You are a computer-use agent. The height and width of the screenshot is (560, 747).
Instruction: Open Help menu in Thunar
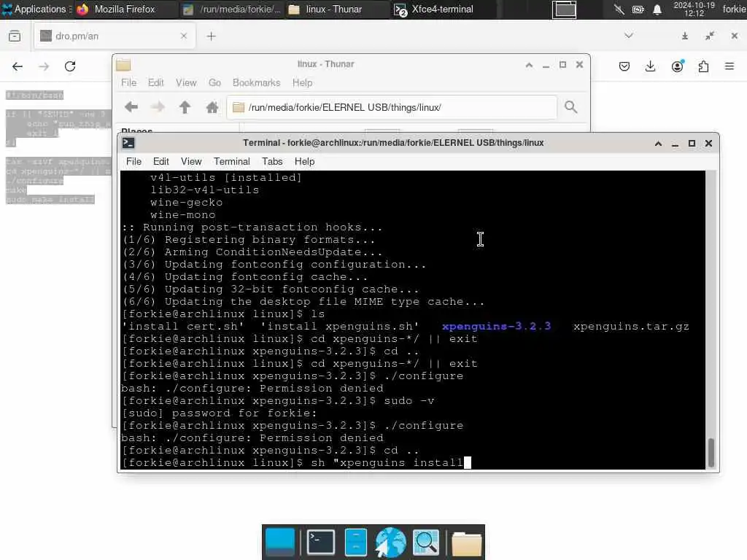point(303,83)
